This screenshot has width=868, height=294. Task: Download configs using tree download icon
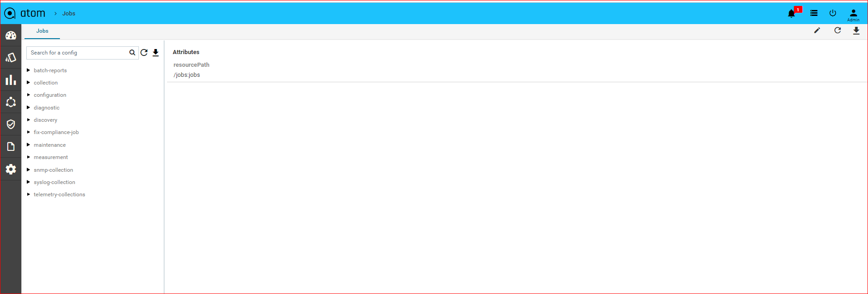[156, 53]
